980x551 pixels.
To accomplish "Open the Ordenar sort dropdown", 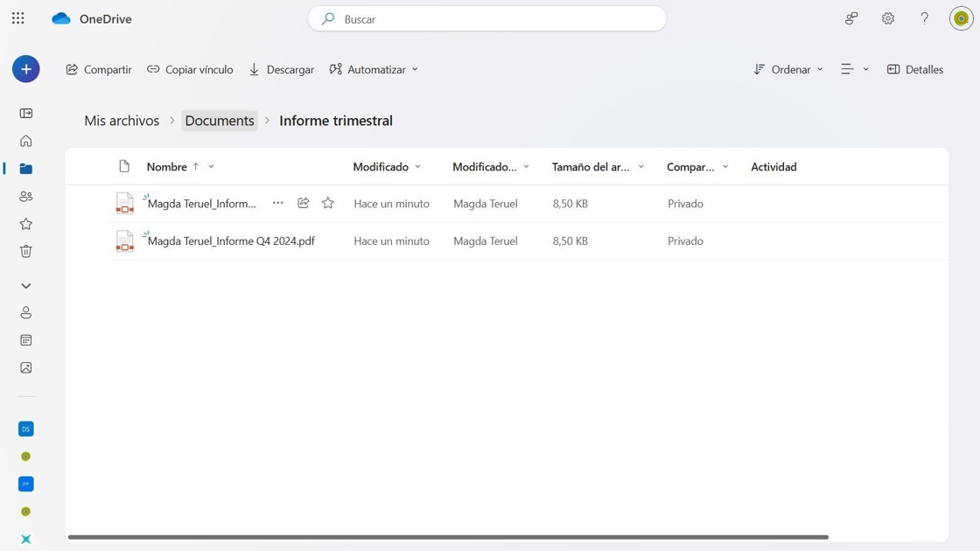I will 788,69.
